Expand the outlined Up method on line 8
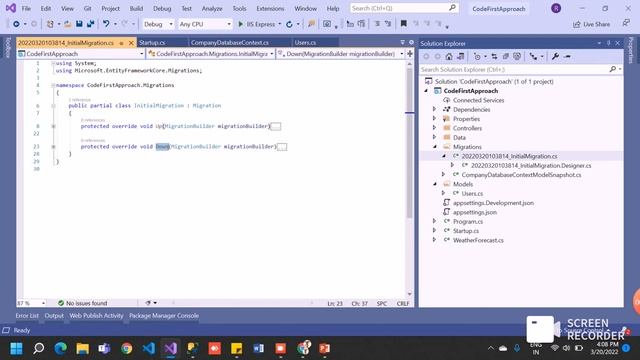 point(53,127)
